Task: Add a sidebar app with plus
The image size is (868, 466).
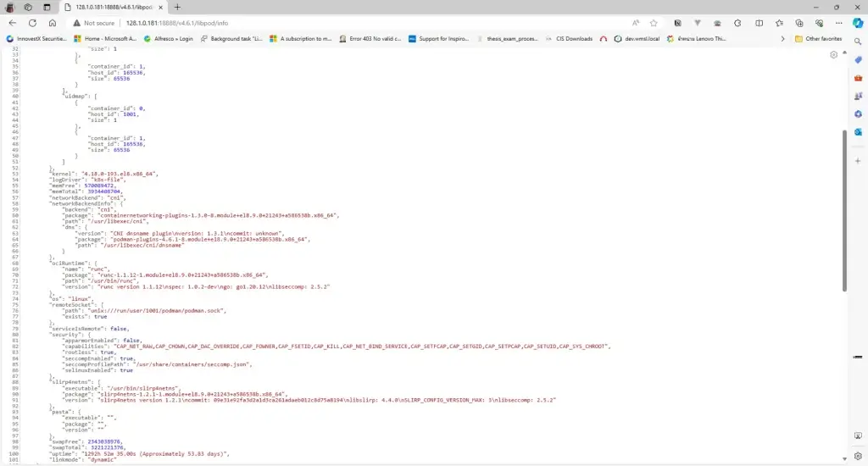Action: pos(858,161)
